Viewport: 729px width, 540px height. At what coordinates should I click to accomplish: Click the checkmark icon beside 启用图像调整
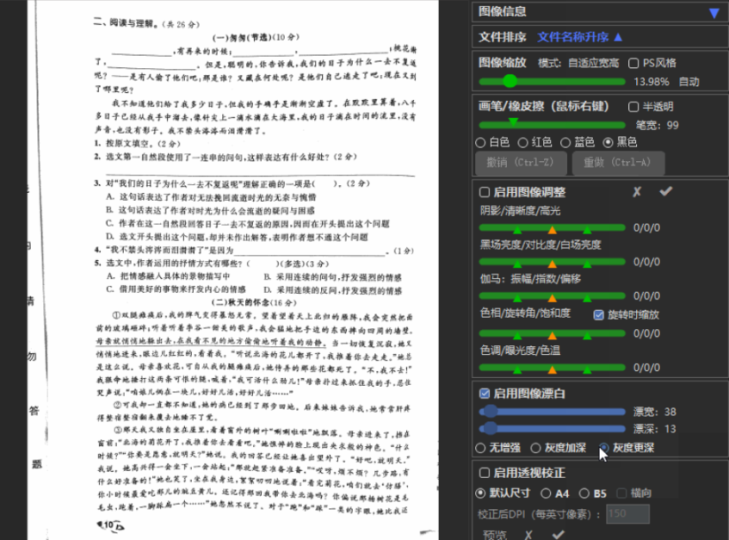tap(665, 192)
